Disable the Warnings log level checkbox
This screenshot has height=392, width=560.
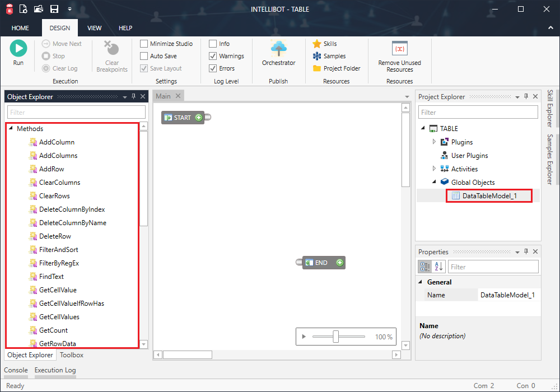212,55
